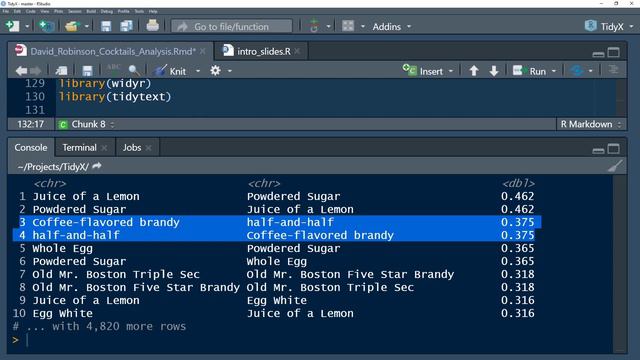This screenshot has width=640, height=360.
Task: Click '# ... with 4,820 more rows' text
Action: pos(99,327)
